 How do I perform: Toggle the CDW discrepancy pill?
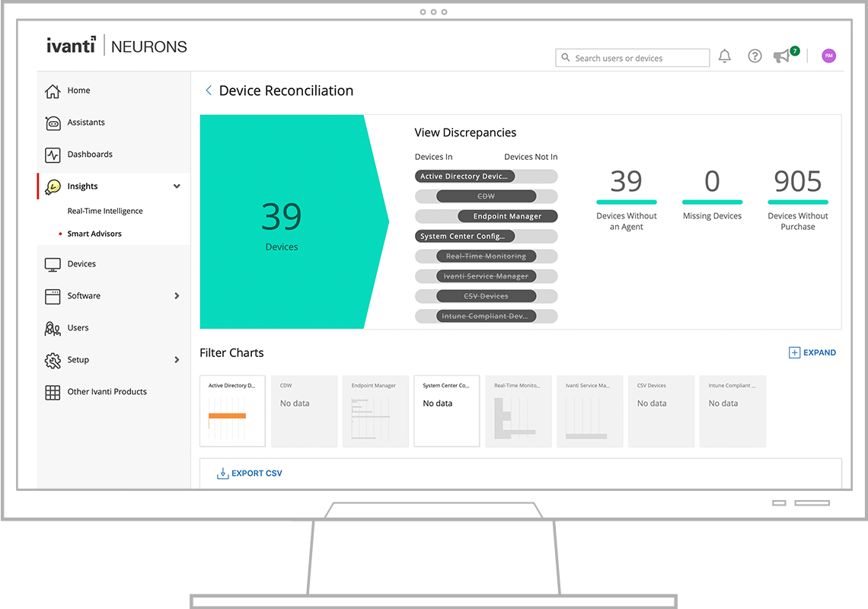(x=486, y=196)
